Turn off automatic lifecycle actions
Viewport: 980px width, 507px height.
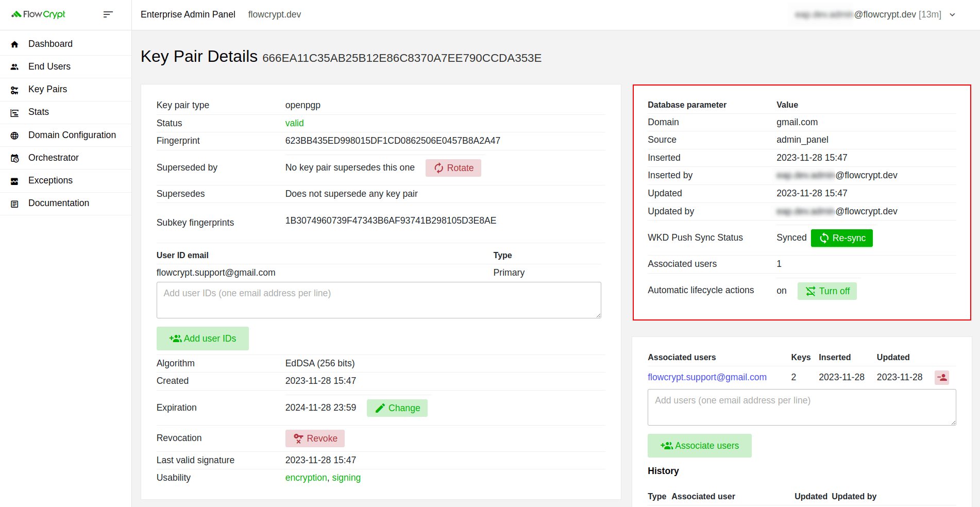[827, 291]
